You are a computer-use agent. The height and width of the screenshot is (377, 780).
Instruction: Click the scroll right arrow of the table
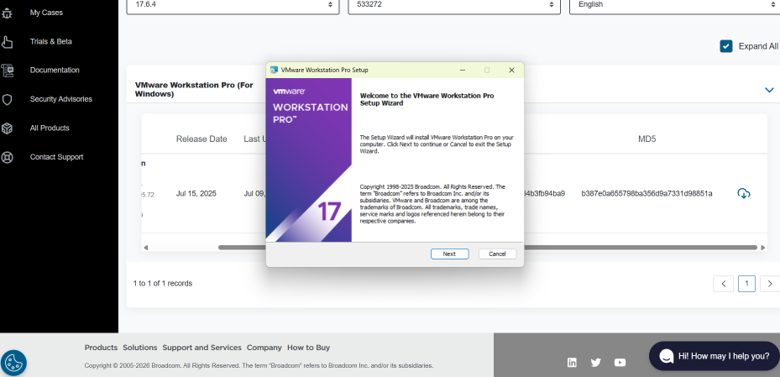[763, 247]
